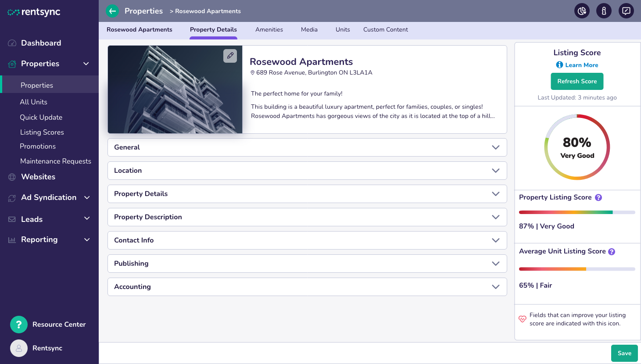The width and height of the screenshot is (641, 364).
Task: Click Average Unit Listing Score help icon
Action: pos(612,252)
